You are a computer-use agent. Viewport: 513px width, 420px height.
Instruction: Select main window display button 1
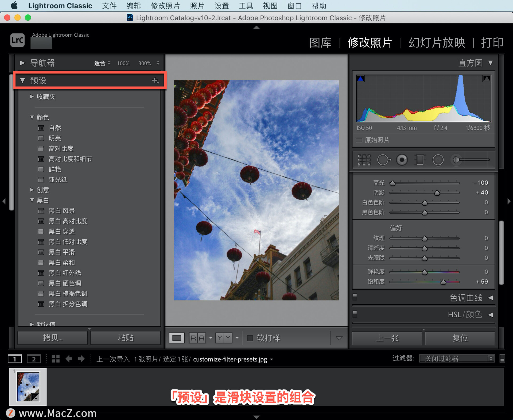click(15, 359)
